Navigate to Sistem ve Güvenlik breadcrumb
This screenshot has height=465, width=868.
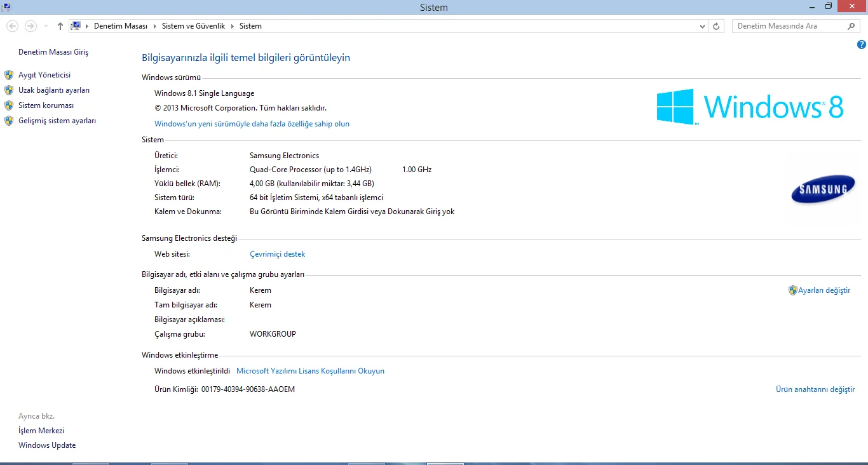click(x=194, y=26)
